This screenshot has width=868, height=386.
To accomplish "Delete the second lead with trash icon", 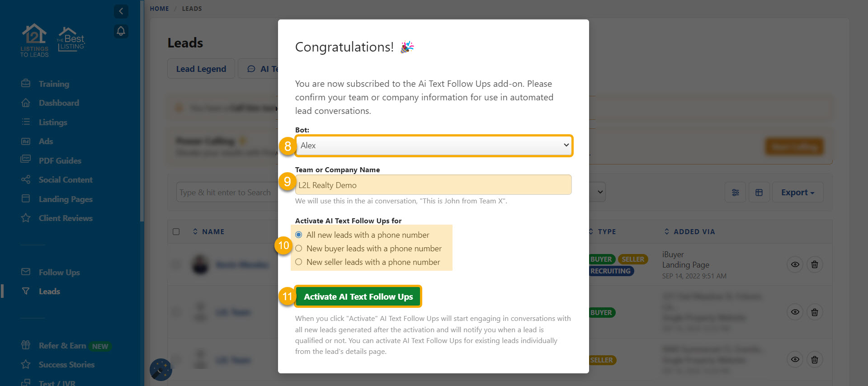I will coord(814,312).
